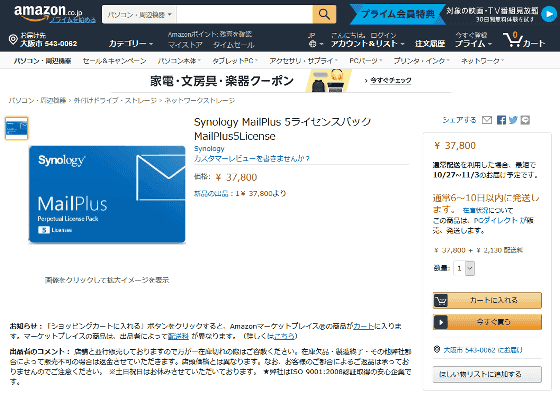The height and width of the screenshot is (395, 560).
Task: Click プライム会員特典 banner
Action: tap(398, 14)
